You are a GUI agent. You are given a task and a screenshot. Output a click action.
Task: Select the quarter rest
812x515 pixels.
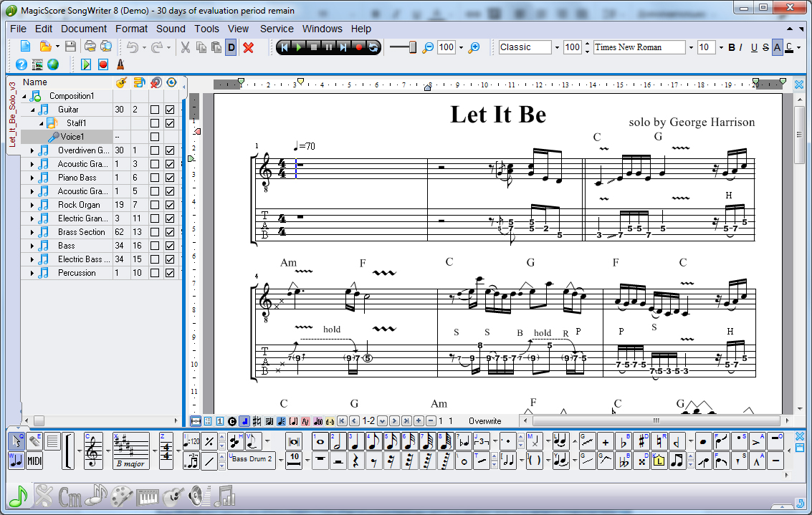[355, 461]
